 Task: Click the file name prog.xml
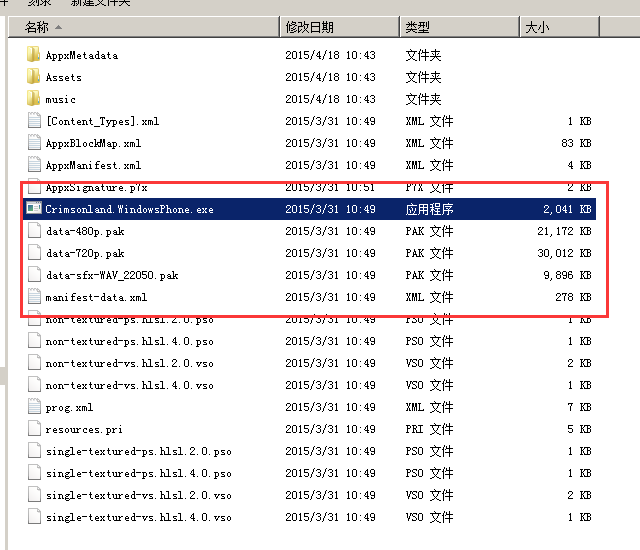pyautogui.click(x=69, y=408)
